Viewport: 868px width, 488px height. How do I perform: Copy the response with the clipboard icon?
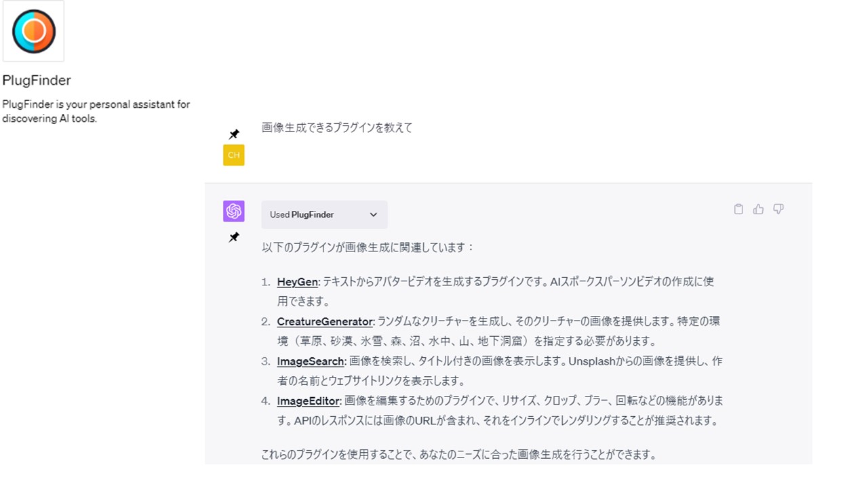(x=738, y=209)
